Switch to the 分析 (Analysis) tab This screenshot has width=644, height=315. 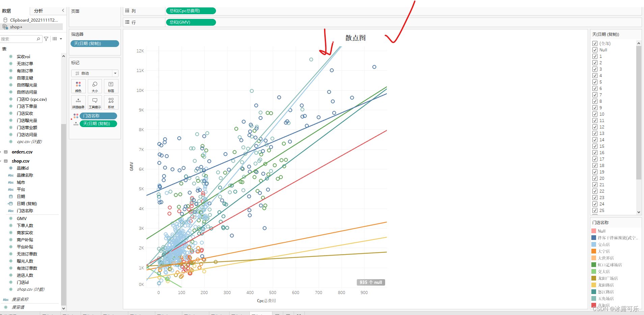38,11
